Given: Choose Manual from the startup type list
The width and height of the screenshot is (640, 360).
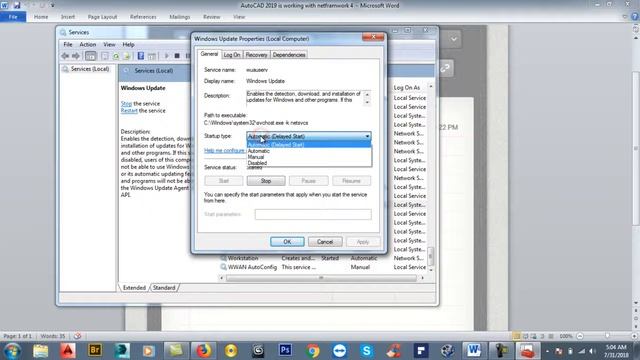Looking at the screenshot, I should pos(309,157).
